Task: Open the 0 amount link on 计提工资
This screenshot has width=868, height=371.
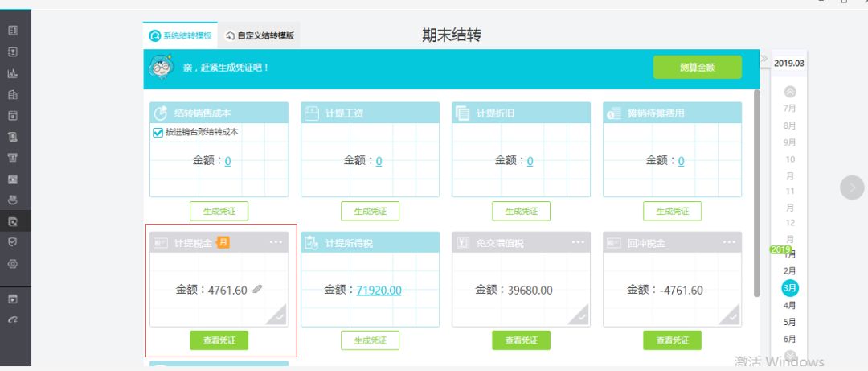Action: coord(379,161)
